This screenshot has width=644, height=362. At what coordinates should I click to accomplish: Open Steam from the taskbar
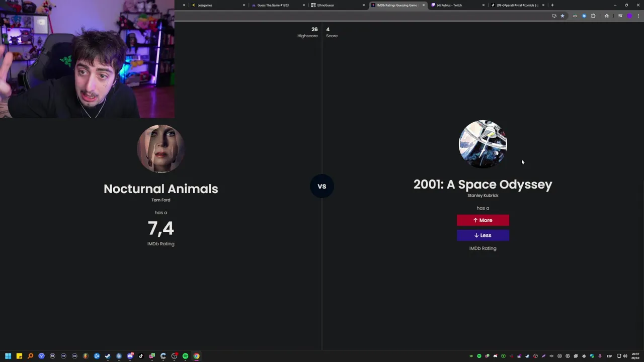(x=108, y=356)
